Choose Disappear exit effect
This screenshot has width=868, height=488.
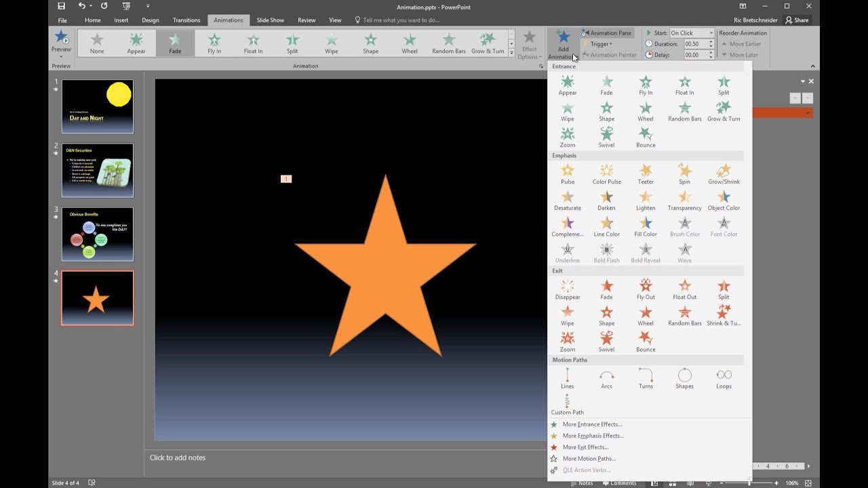(x=568, y=289)
